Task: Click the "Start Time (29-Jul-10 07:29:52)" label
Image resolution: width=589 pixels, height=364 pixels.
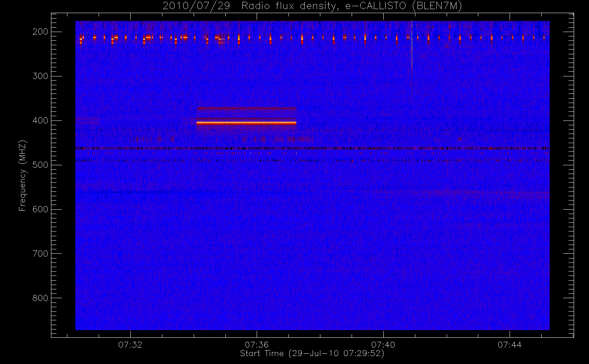Action: tap(312, 353)
